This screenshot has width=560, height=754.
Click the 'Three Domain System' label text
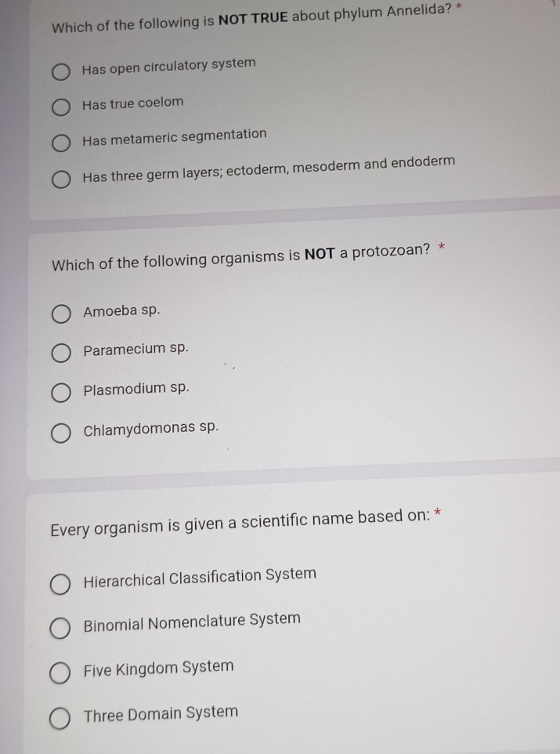[x=161, y=714]
